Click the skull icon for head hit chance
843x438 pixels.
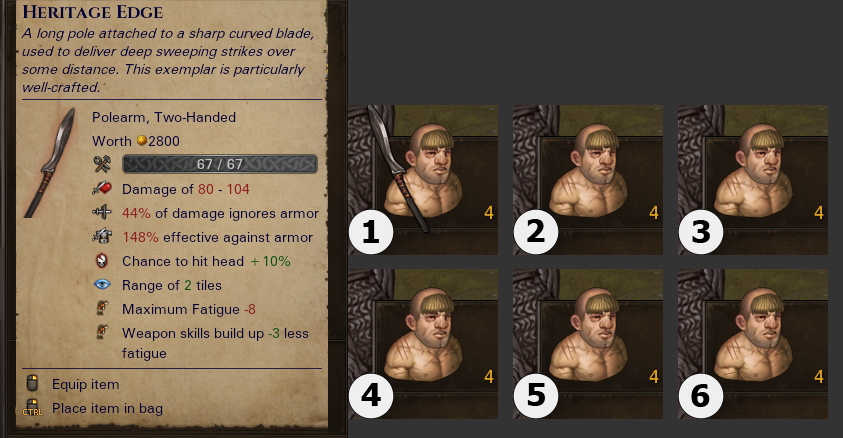(x=102, y=261)
